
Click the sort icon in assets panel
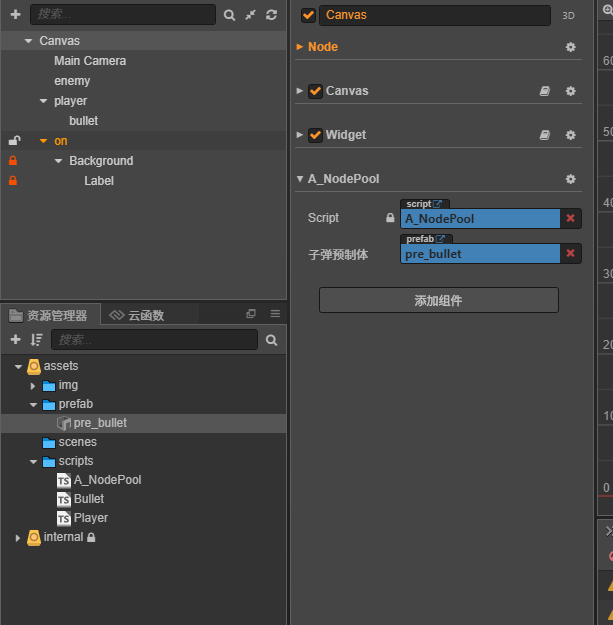[x=37, y=340]
